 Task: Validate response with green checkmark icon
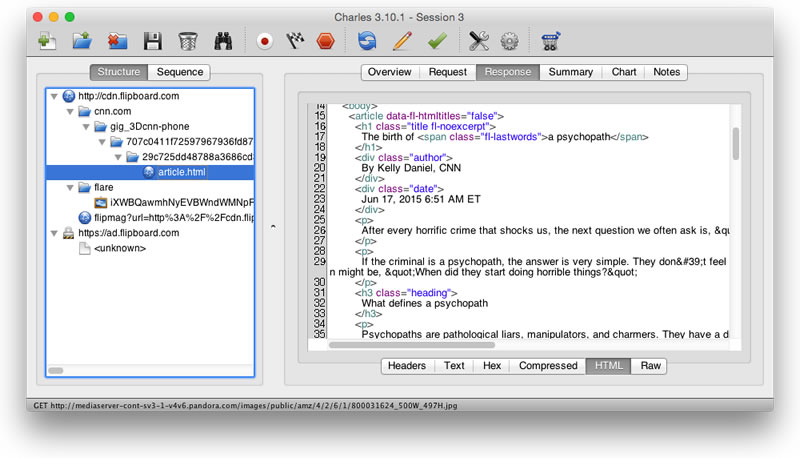point(437,41)
